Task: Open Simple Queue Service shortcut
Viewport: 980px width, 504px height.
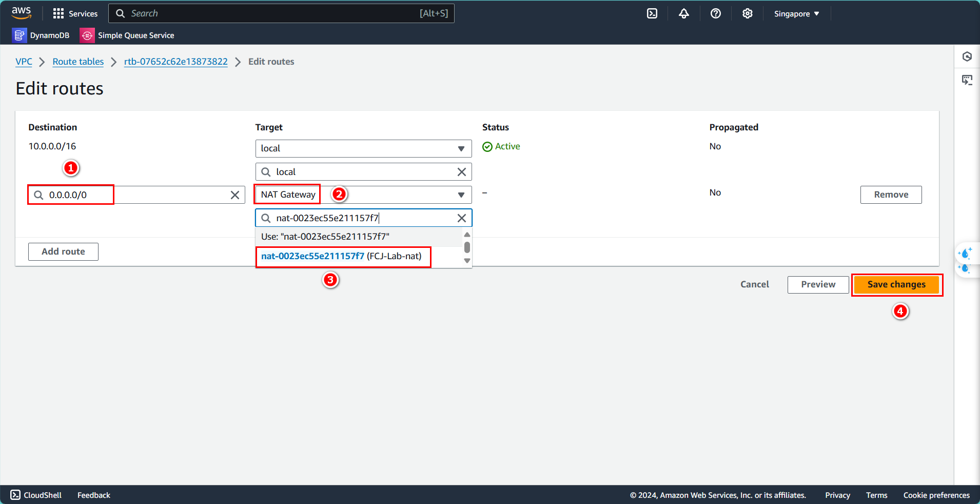Action: [x=127, y=35]
